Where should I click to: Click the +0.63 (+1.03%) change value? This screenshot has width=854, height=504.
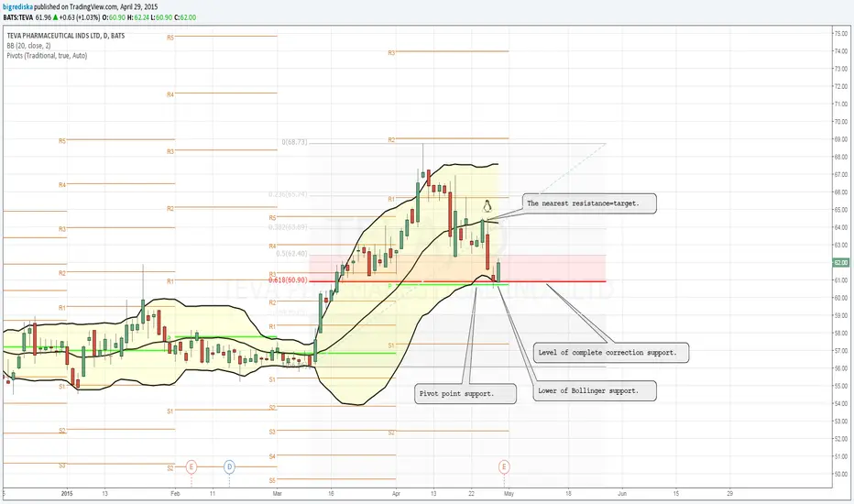pos(80,17)
